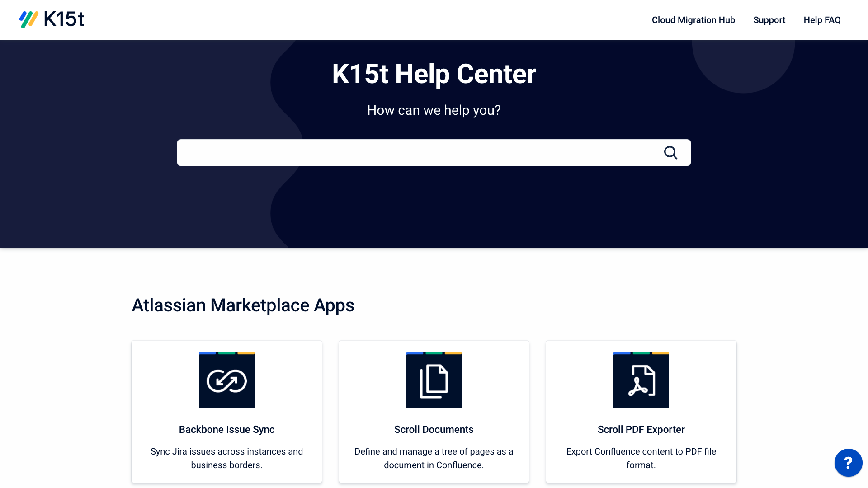The height and width of the screenshot is (488, 868).
Task: Click the Scroll PDF Exporter title link
Action: click(641, 429)
